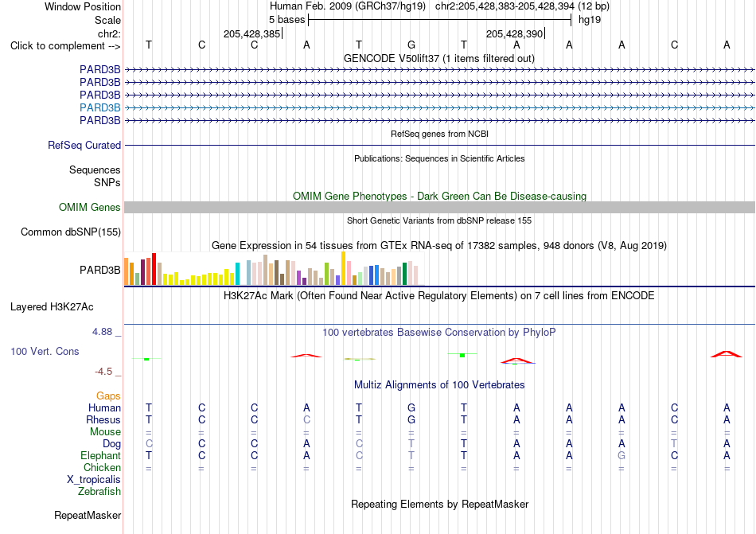Click the rightmost red PhyloP conservation peak
Image resolution: width=756 pixels, height=534 pixels.
coord(726,354)
